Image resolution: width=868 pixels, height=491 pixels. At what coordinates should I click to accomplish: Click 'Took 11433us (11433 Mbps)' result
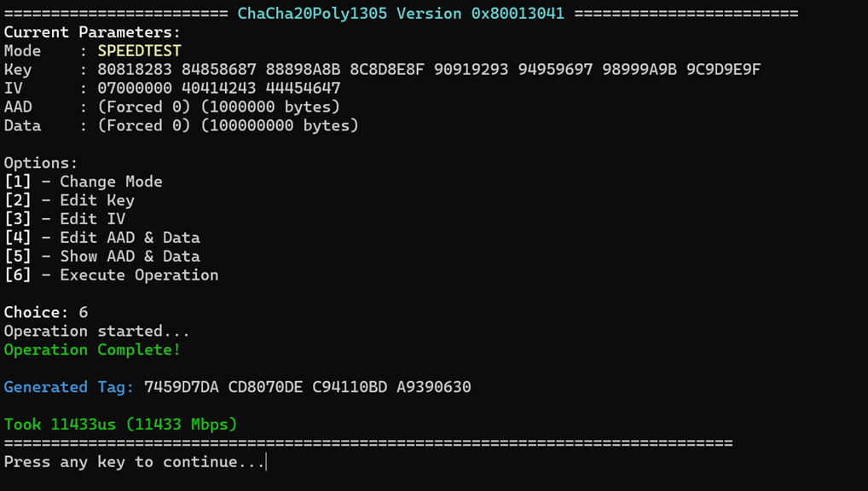click(121, 425)
